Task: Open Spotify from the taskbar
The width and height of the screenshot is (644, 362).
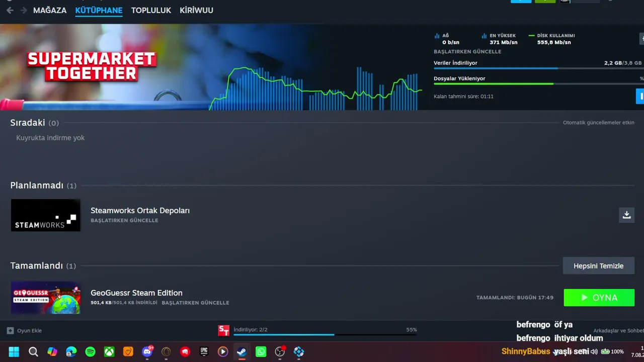Action: click(91, 352)
